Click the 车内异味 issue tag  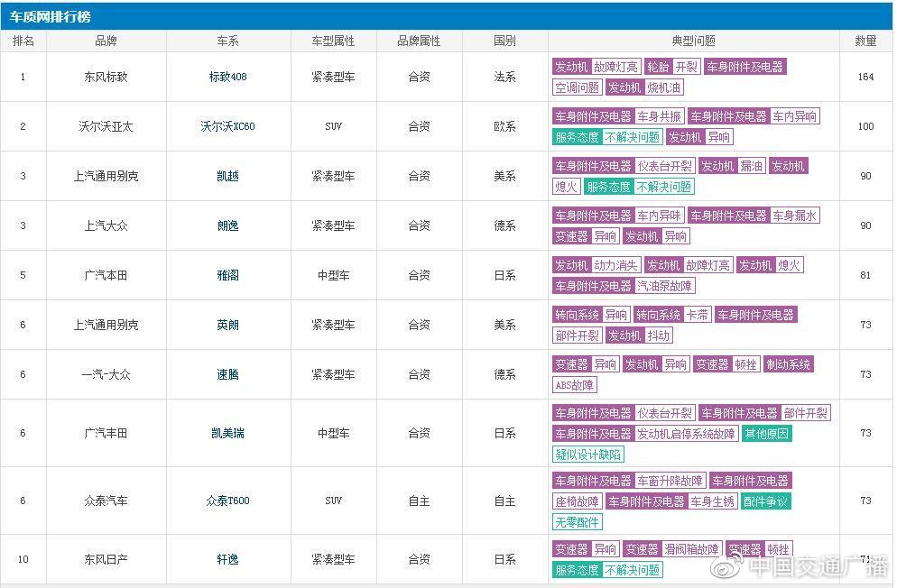659,216
